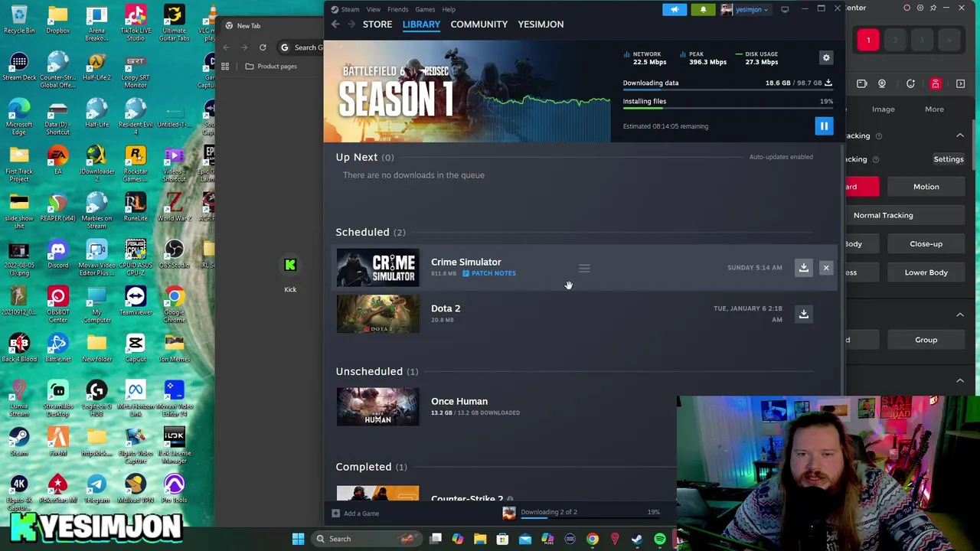This screenshot has width=980, height=551.
Task: Open Google Chrome from the taskbar
Action: (593, 539)
